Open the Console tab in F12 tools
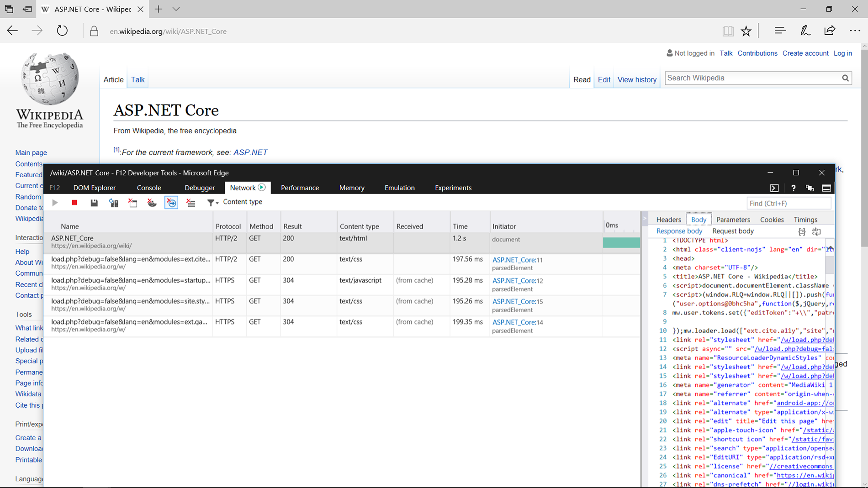The height and width of the screenshot is (488, 868). (x=149, y=188)
